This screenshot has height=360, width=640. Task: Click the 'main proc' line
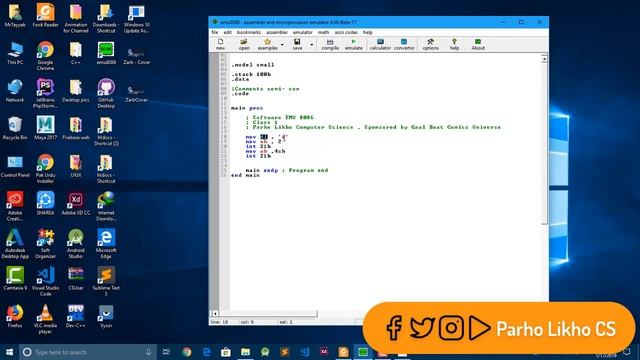point(247,108)
